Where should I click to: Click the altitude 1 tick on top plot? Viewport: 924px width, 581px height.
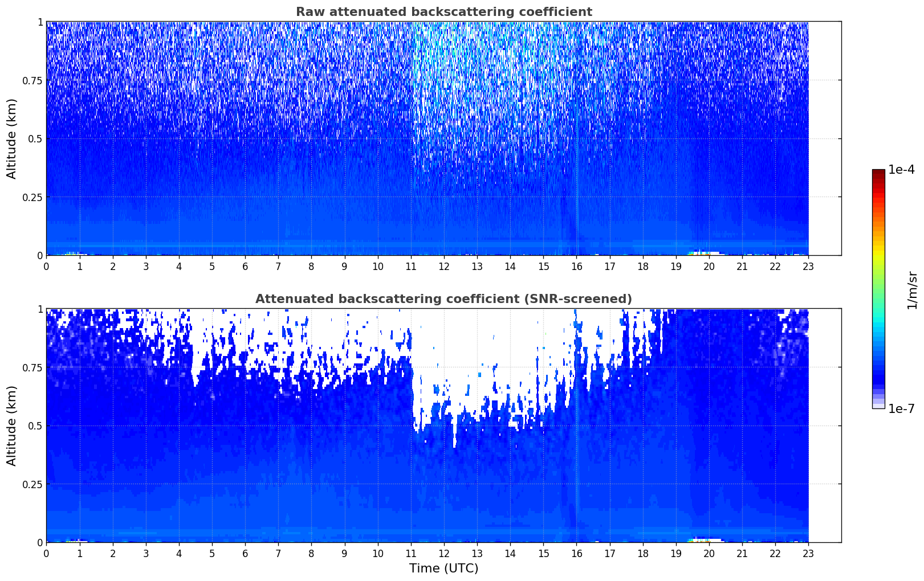coord(40,22)
